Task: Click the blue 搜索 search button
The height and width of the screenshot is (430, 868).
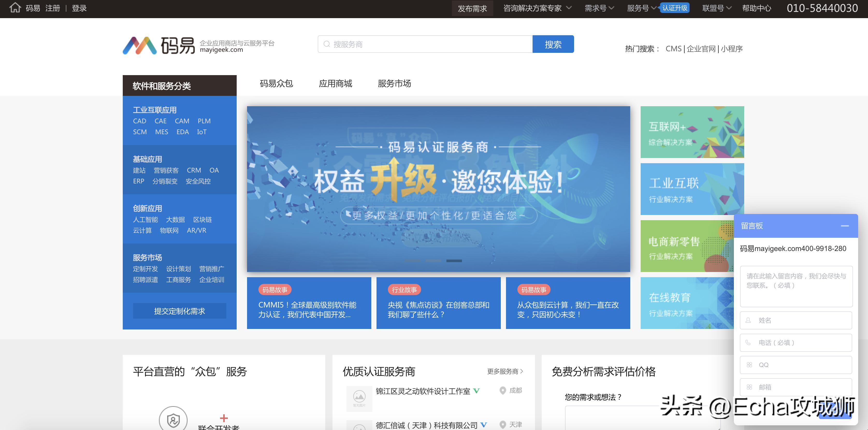Action: 553,44
